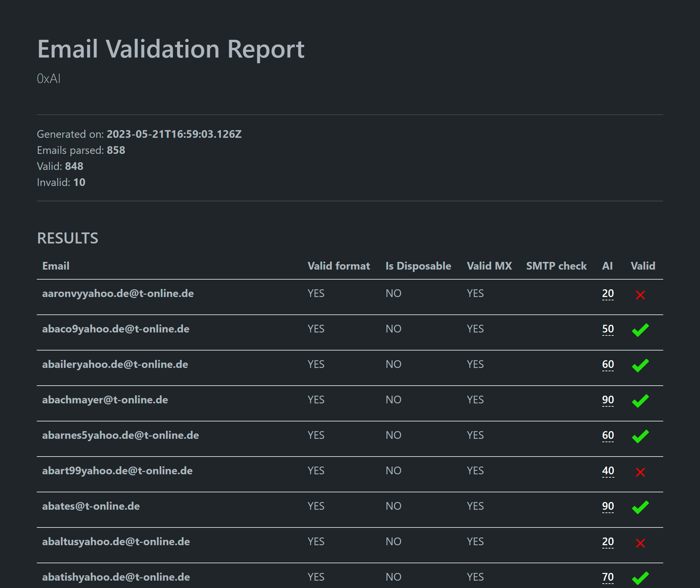This screenshot has height=588, width=700.
Task: Click the Email column header
Action: tap(56, 266)
